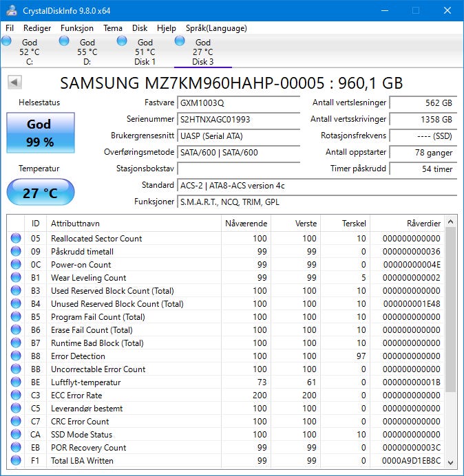464x476 pixels.
Task: Open the Språk(Language) menu
Action: 216,28
